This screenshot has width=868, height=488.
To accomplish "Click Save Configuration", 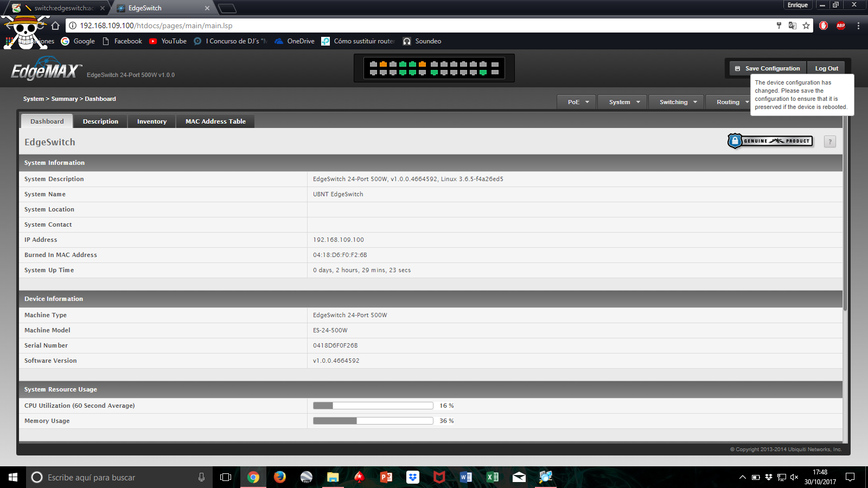I will pos(767,68).
